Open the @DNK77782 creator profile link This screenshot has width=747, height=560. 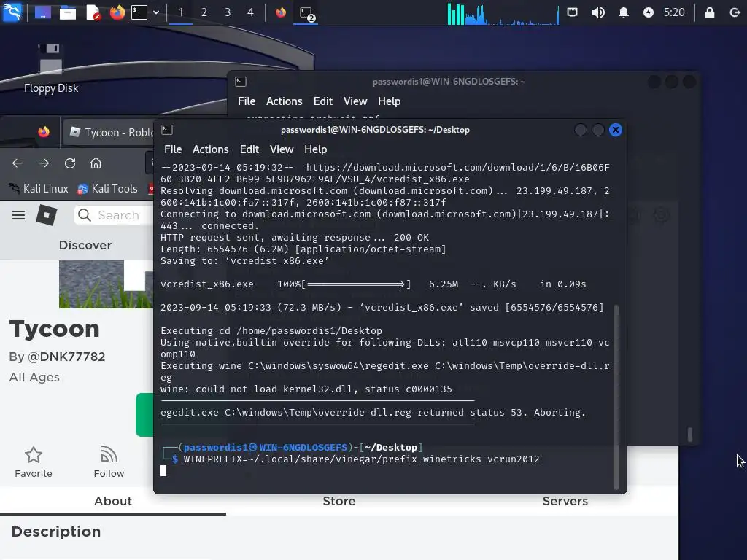click(66, 357)
